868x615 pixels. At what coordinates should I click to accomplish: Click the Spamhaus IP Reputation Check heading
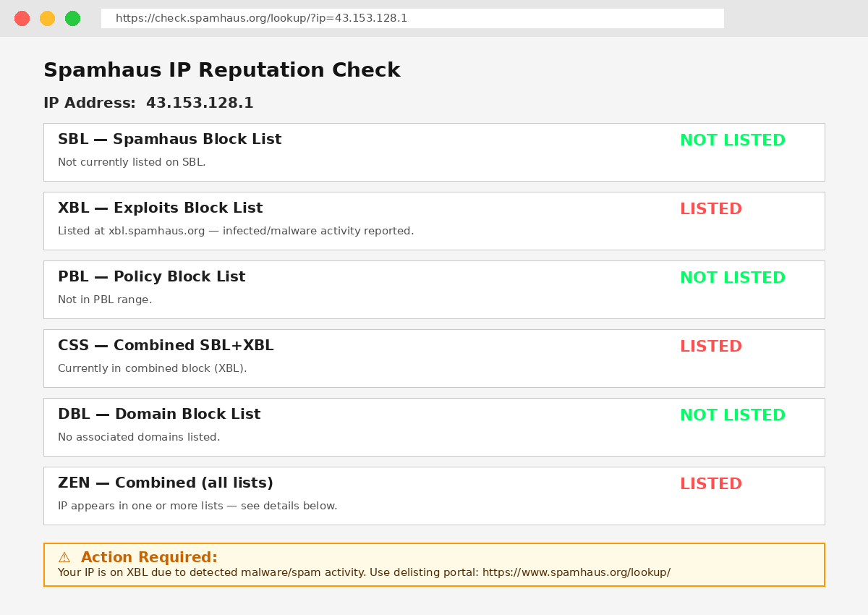point(221,70)
